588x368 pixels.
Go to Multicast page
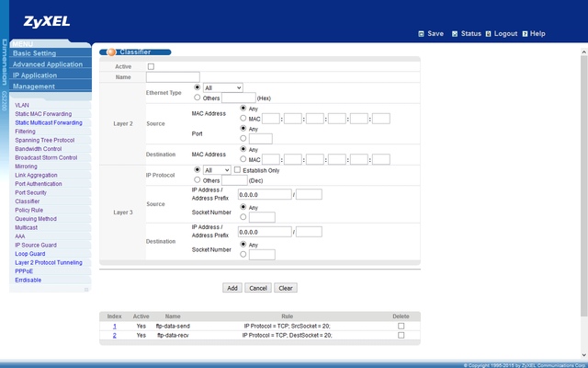coord(27,227)
